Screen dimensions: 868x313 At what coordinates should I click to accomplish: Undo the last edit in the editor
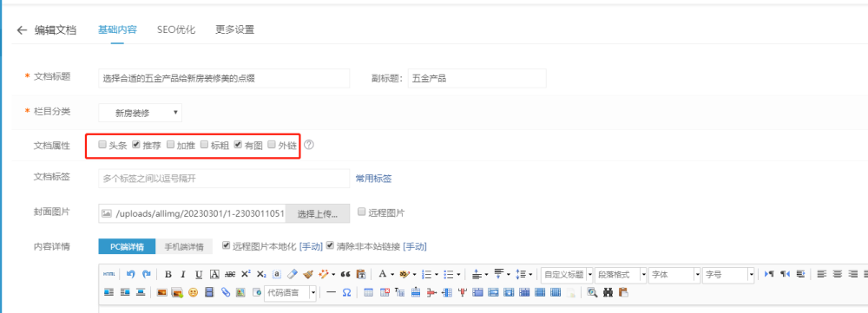point(131,274)
